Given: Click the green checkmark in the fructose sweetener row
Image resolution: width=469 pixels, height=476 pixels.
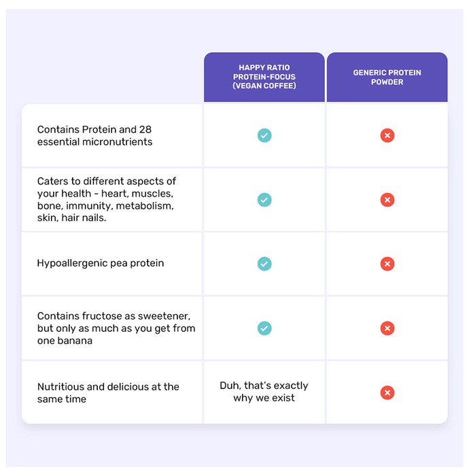Looking at the screenshot, I should [264, 328].
